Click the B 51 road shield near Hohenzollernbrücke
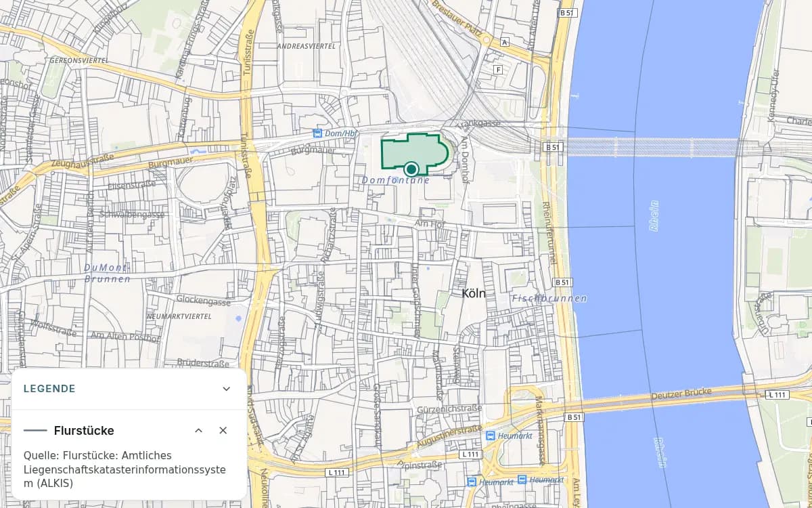Screen dimensions: 812x508 tap(554, 146)
